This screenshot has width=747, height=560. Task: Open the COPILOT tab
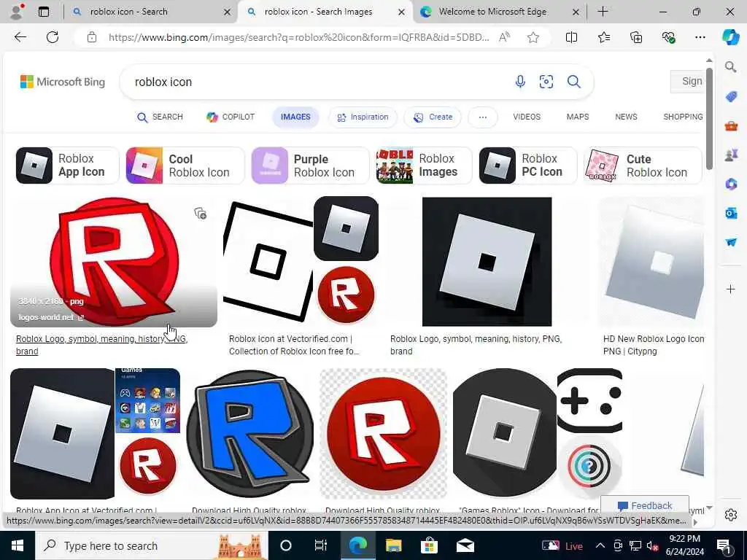tap(231, 117)
